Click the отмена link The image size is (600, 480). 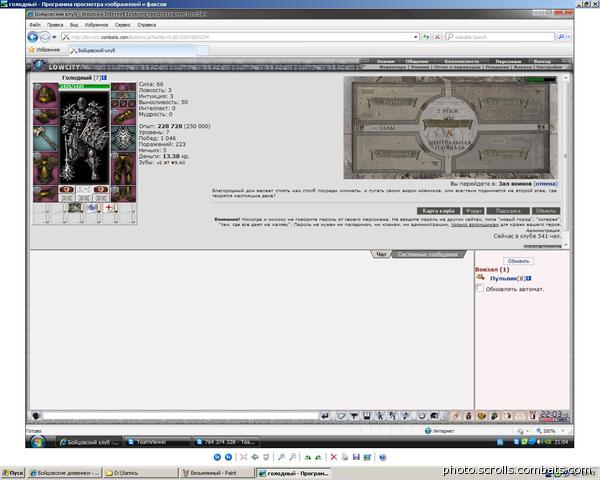coord(546,184)
